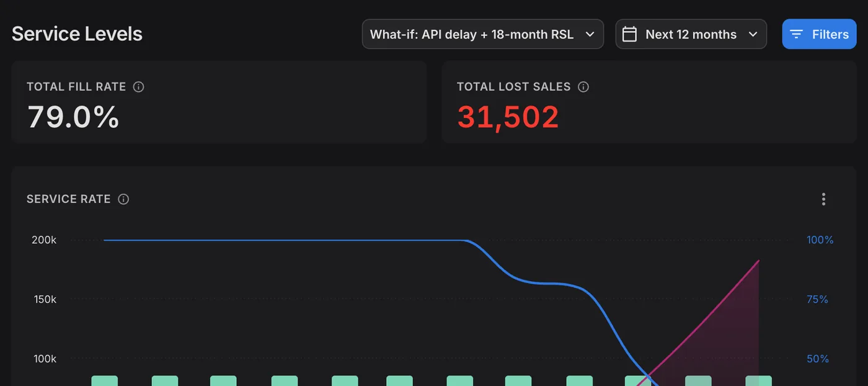Click the first green bar in the chart
The image size is (868, 386).
coord(104,380)
